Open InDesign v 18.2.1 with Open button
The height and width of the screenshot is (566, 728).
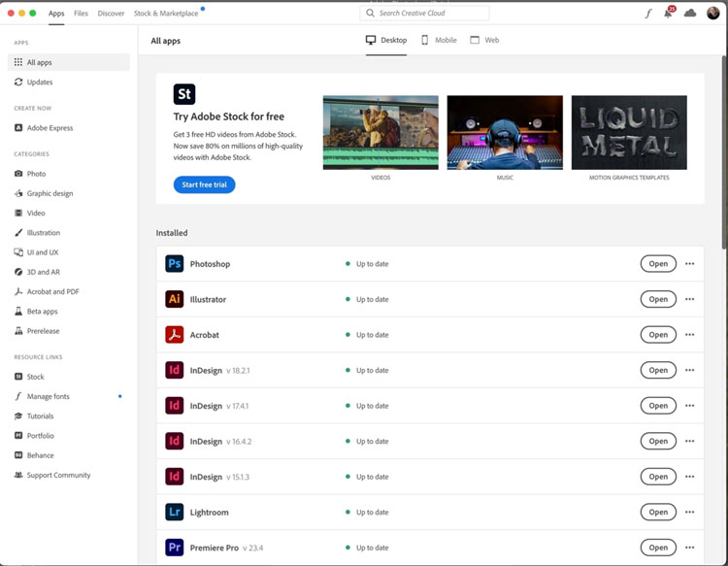point(658,370)
